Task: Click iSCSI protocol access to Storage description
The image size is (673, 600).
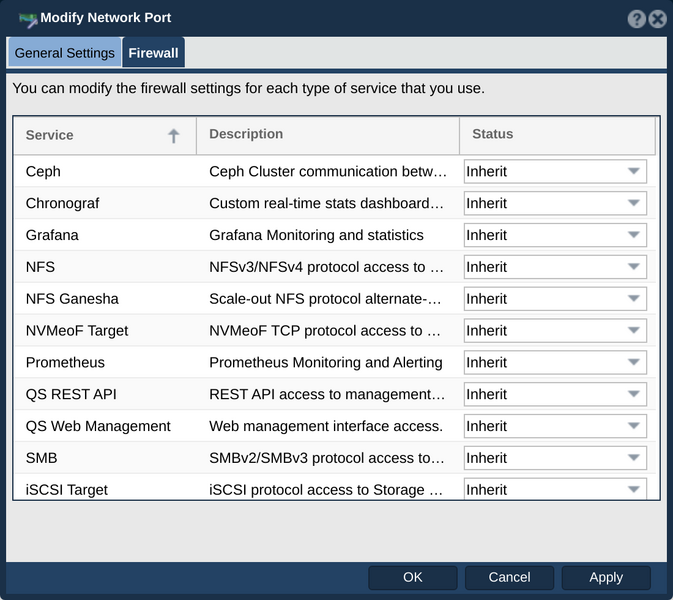Action: (x=326, y=490)
